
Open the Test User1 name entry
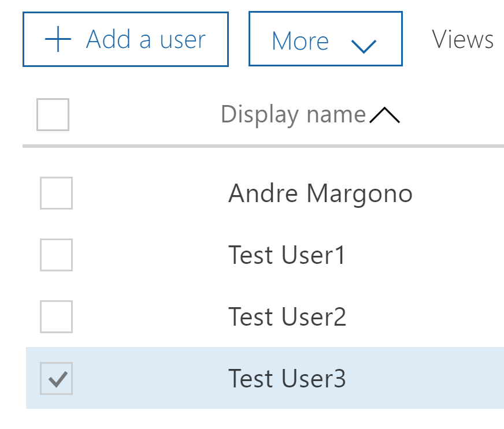click(x=287, y=255)
